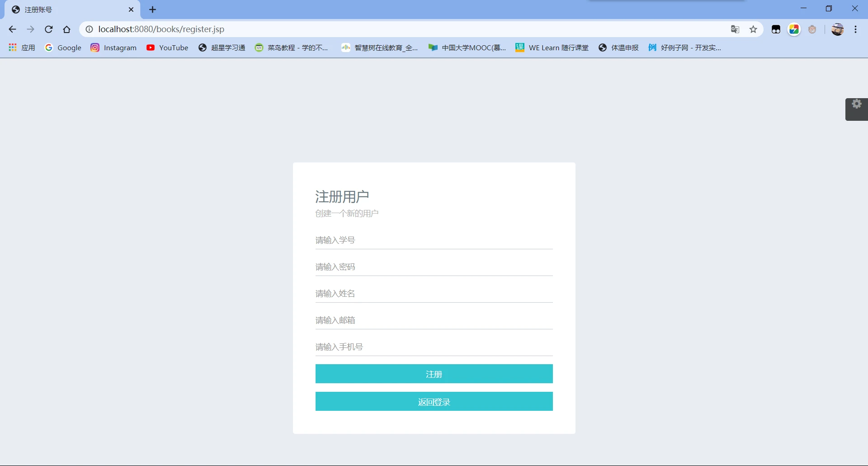
Task: Open the Chrome profile avatar
Action: pyautogui.click(x=838, y=29)
